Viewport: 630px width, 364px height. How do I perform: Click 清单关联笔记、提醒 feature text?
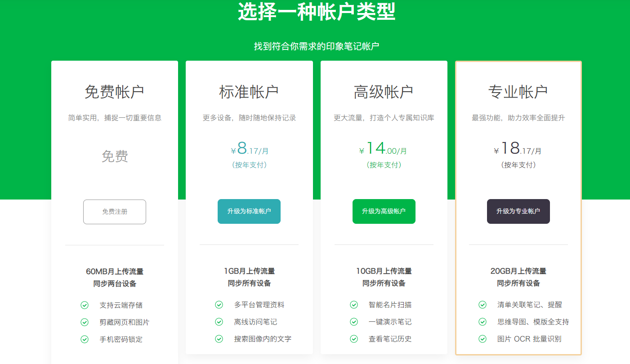(x=530, y=305)
